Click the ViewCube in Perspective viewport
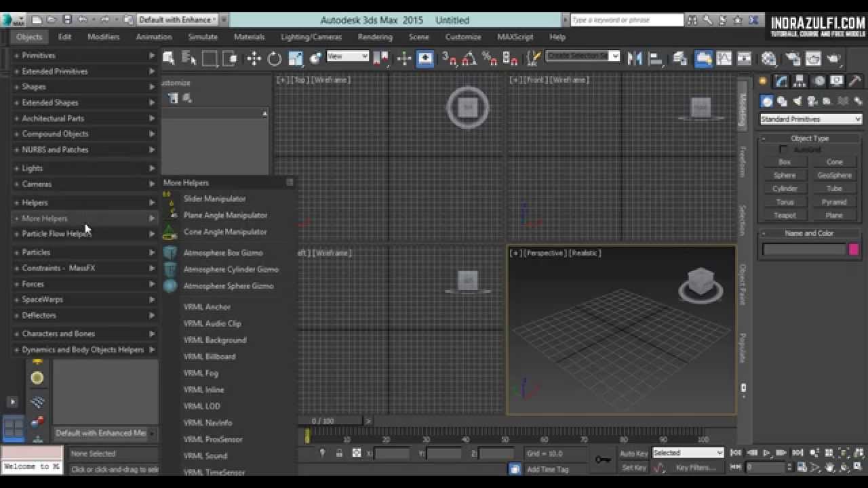 (x=701, y=282)
